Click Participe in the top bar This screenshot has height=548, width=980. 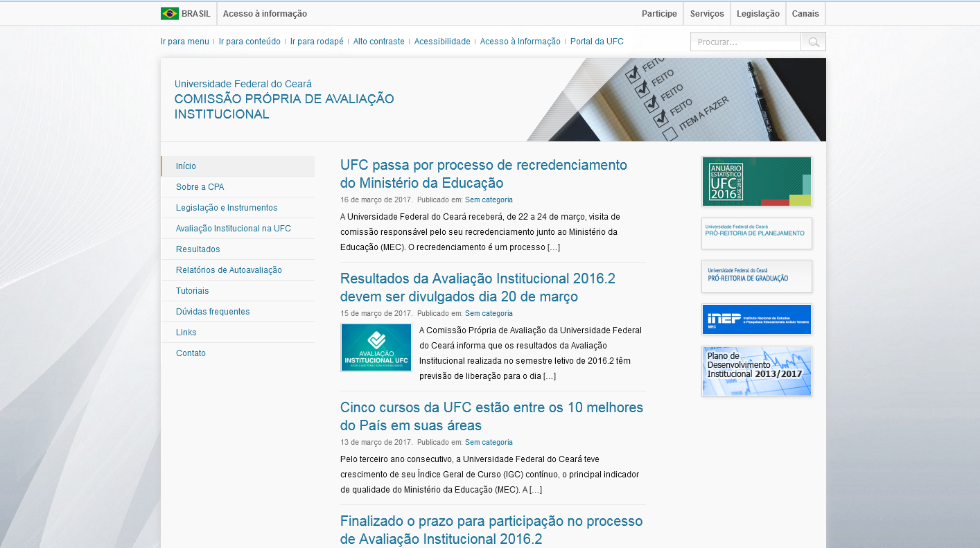tap(659, 14)
